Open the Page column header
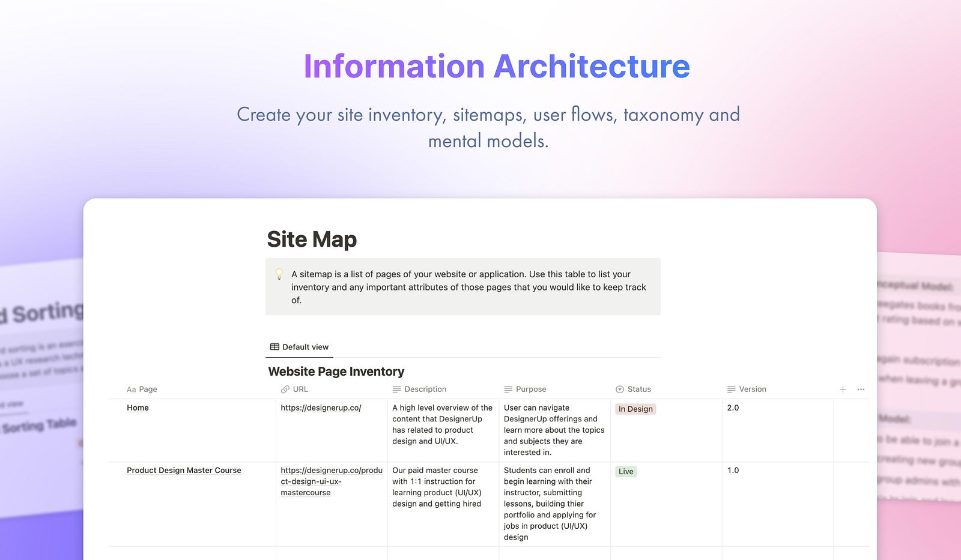The image size is (961, 560). pos(142,389)
